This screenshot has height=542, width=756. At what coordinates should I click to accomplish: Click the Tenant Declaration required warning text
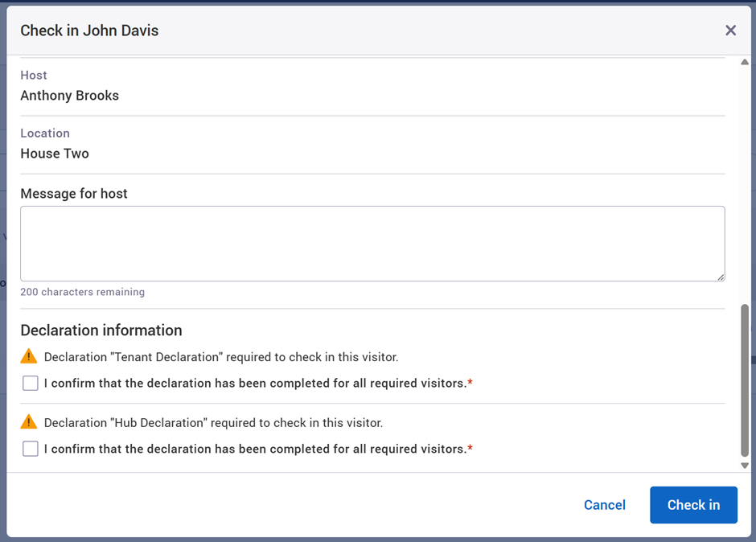pos(221,357)
